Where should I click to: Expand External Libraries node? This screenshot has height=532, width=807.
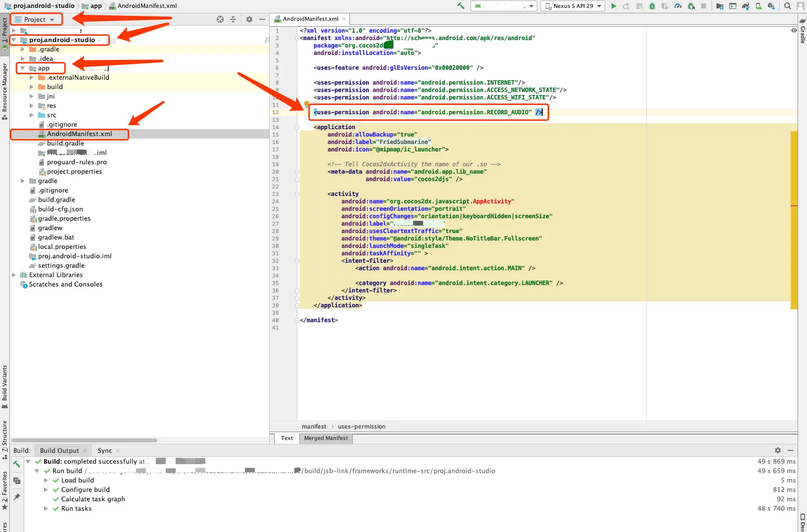point(14,275)
